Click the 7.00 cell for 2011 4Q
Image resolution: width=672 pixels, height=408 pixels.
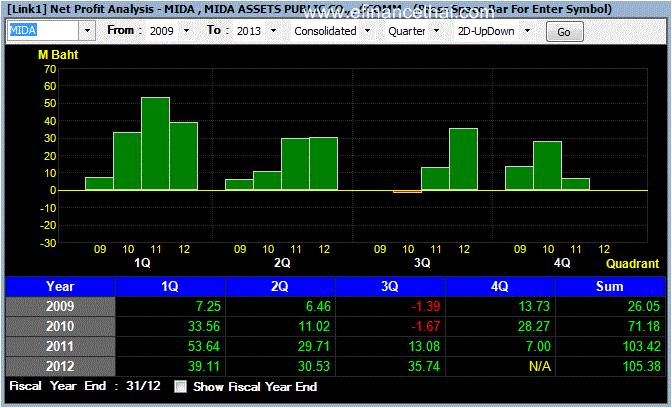click(x=500, y=346)
